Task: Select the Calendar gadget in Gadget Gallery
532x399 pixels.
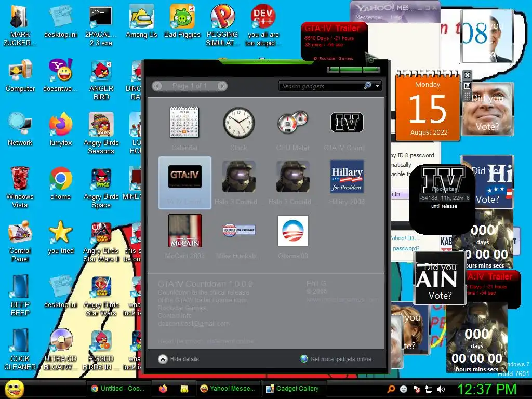Action: 184,128
